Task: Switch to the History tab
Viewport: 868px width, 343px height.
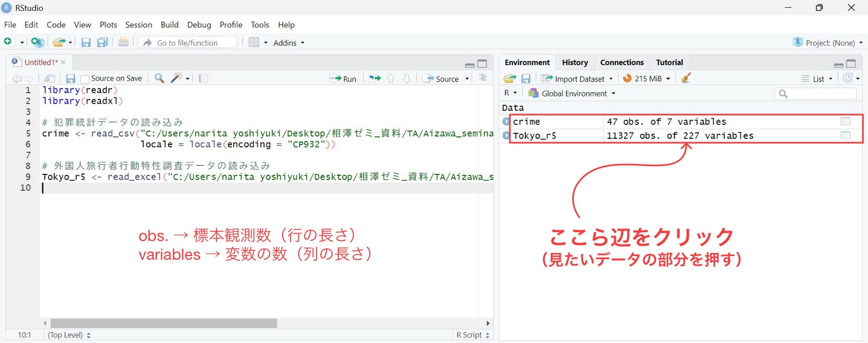Action: point(575,62)
